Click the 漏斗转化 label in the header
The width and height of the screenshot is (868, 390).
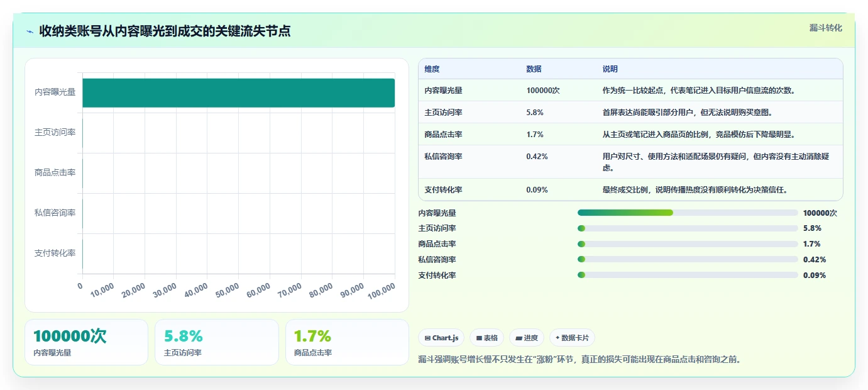click(825, 28)
